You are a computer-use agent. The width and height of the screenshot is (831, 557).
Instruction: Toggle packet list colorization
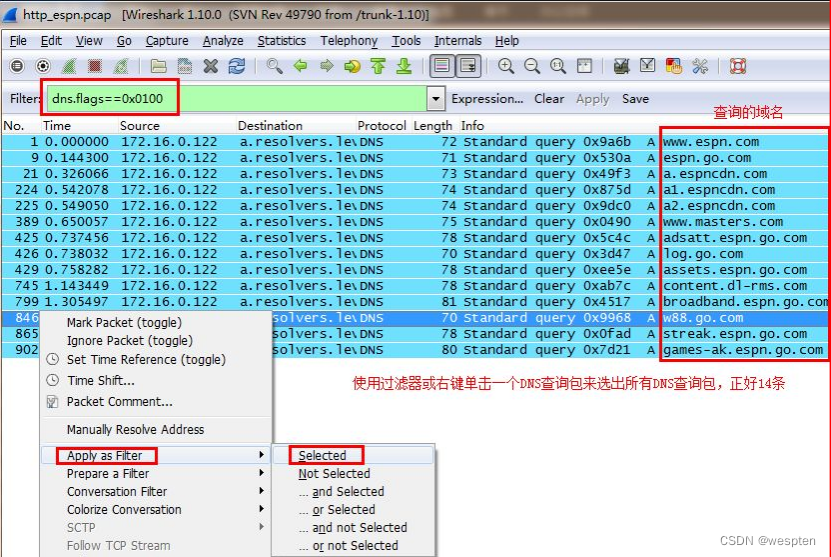pyautogui.click(x=442, y=66)
